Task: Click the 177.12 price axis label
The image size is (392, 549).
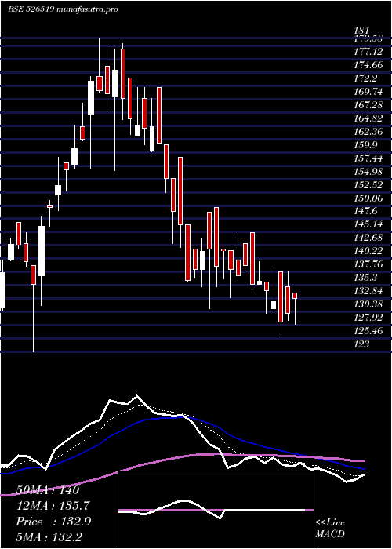Action: pos(368,53)
